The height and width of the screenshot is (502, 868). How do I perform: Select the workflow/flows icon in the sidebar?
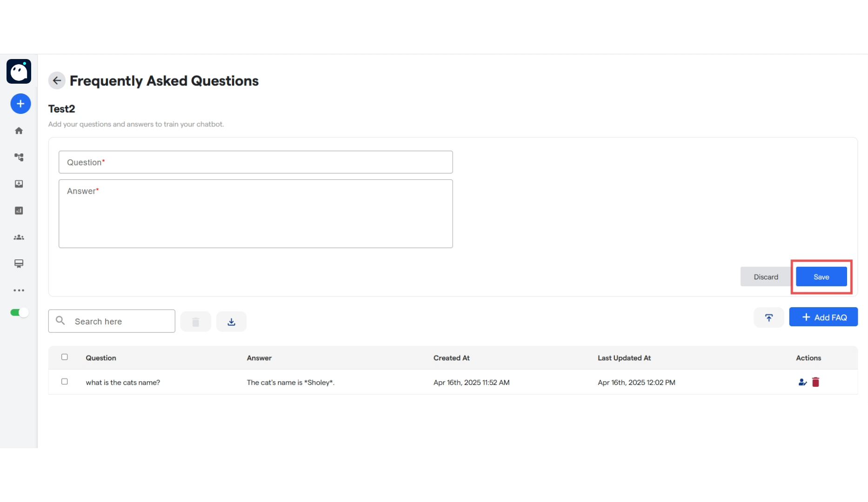[19, 157]
